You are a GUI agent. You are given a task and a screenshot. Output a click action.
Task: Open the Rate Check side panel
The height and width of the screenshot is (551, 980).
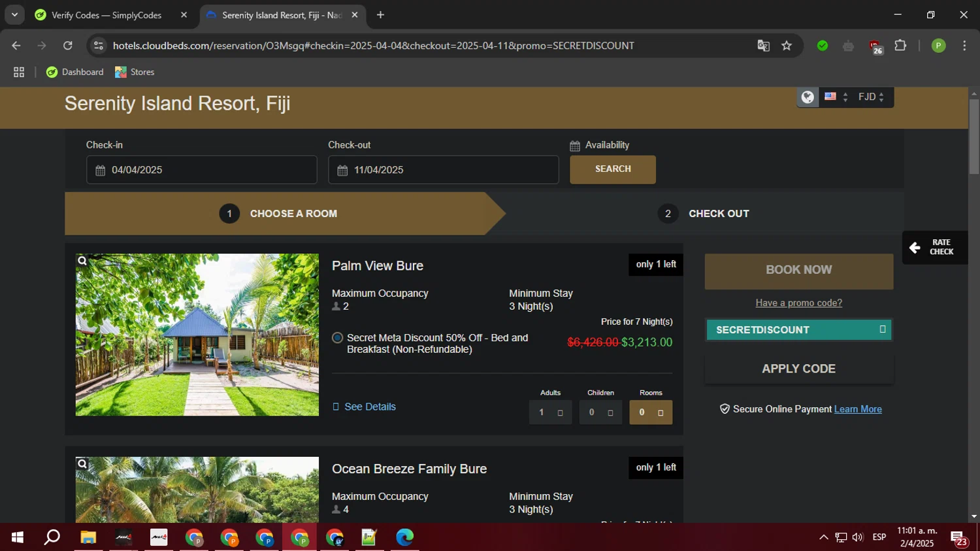pos(935,247)
